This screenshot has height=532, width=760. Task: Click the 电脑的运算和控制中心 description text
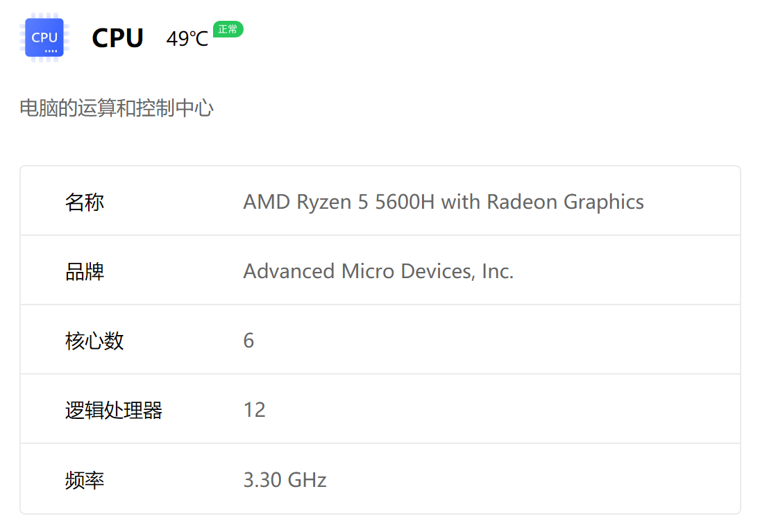117,108
